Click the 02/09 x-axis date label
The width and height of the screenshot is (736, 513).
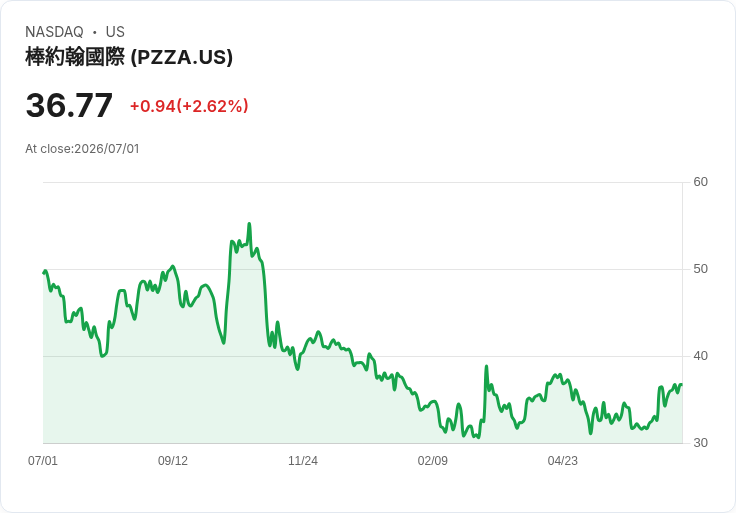pyautogui.click(x=432, y=461)
